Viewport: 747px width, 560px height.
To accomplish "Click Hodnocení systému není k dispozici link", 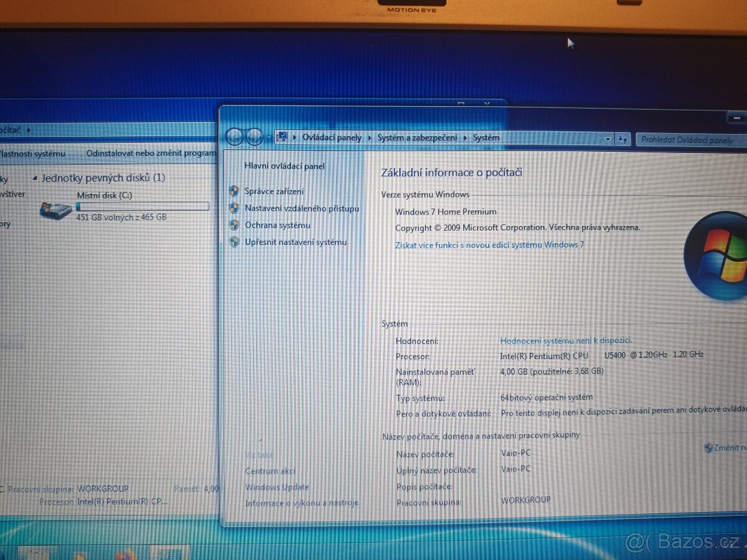I will tap(566, 340).
